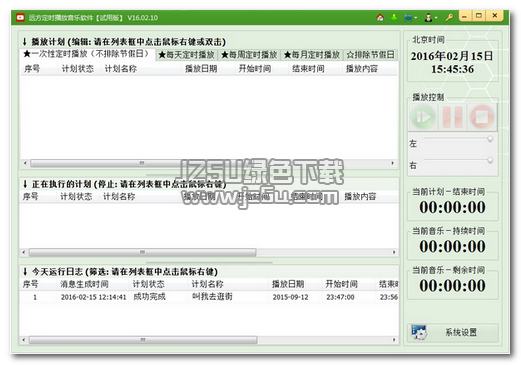
Task: Click 播放内容 header in 正在执行的计划 list
Action: [x=360, y=196]
